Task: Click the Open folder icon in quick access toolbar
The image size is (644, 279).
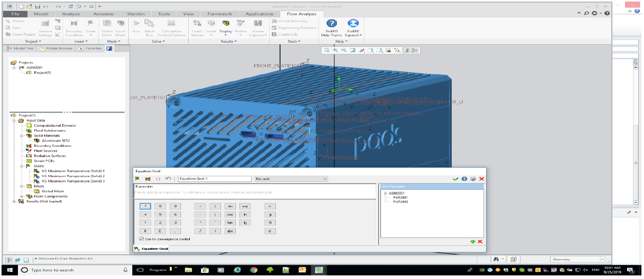Action: [x=29, y=6]
